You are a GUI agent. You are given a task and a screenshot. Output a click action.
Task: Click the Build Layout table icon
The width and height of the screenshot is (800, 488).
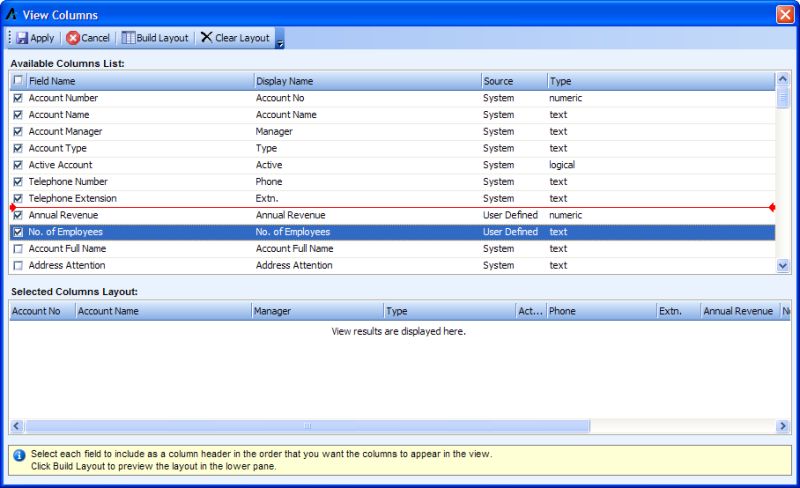point(128,38)
